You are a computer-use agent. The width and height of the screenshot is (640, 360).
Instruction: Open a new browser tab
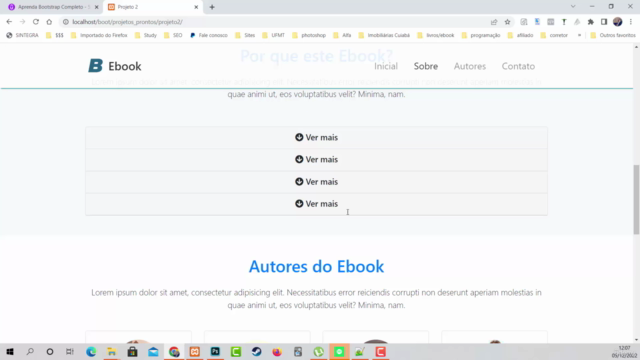pos(212,7)
